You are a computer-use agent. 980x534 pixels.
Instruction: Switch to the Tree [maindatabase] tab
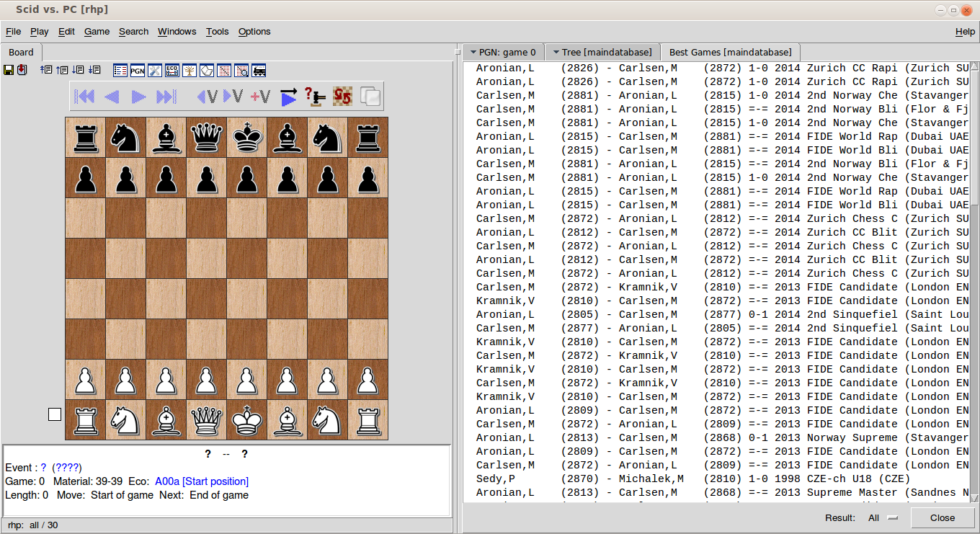(602, 53)
